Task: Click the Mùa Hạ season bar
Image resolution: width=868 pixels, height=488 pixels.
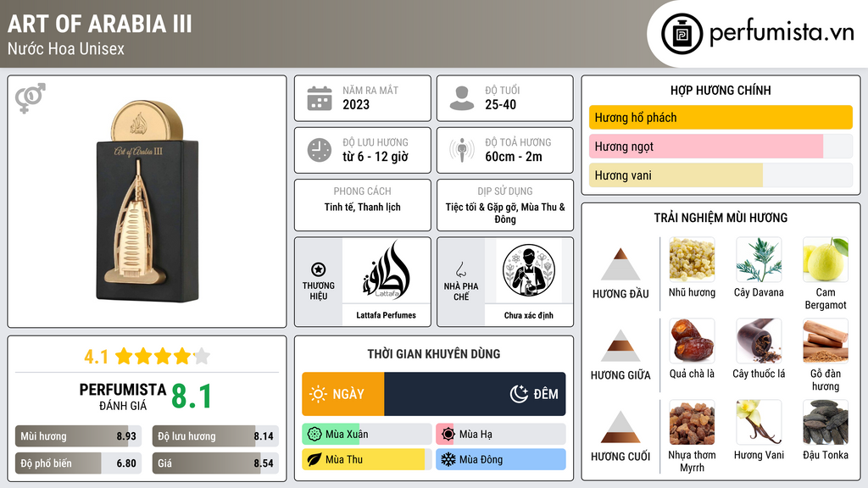Action: coord(501,435)
